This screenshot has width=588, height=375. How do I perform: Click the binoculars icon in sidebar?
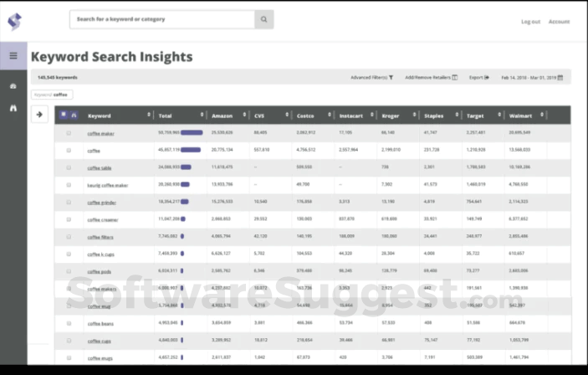(13, 108)
